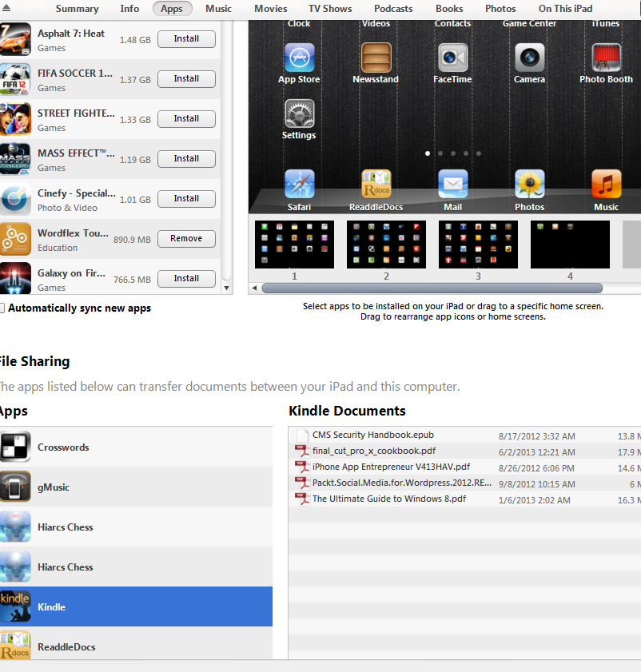Image resolution: width=641 pixels, height=672 pixels.
Task: Select the Asphalt 7: Heat app icon
Action: tap(15, 39)
